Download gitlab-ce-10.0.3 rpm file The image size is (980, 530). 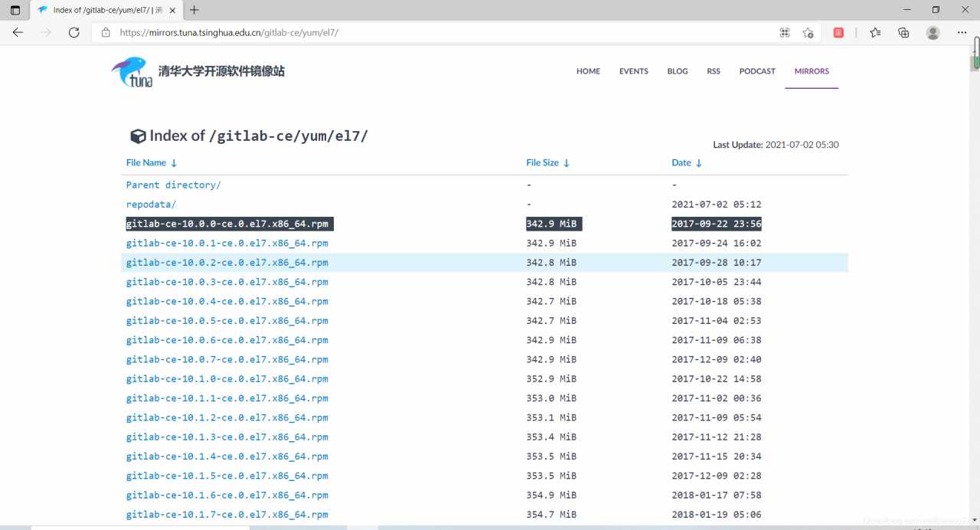(227, 282)
